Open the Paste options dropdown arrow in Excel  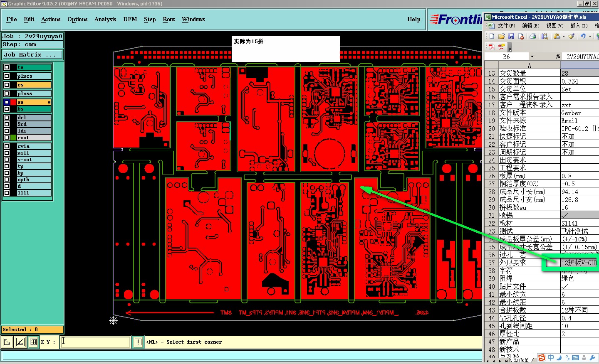[564, 36]
